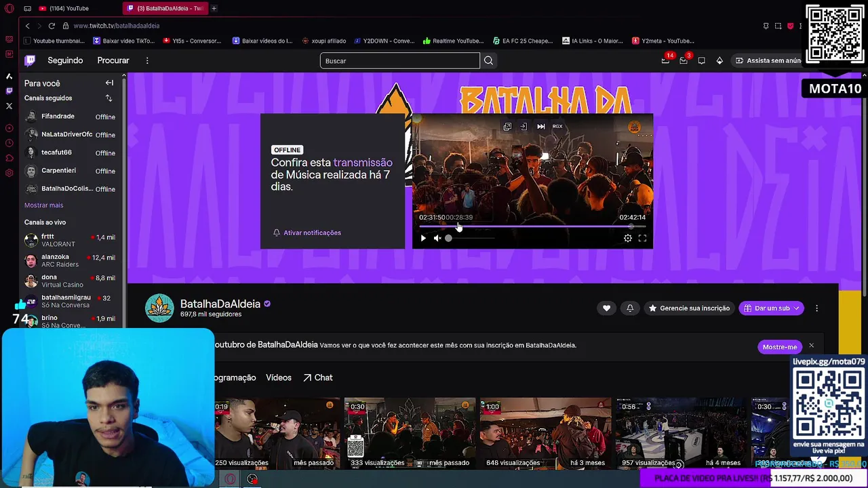This screenshot has height=488, width=868.
Task: Open the 0:30 clip with 333 visualizações
Action: pos(410,433)
